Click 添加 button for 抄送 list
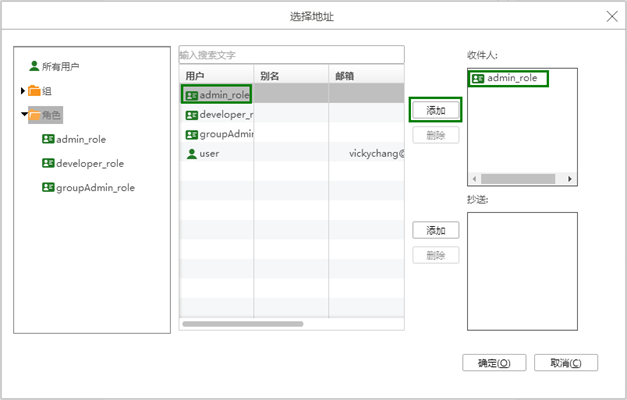The width and height of the screenshot is (627, 400). pyautogui.click(x=436, y=230)
